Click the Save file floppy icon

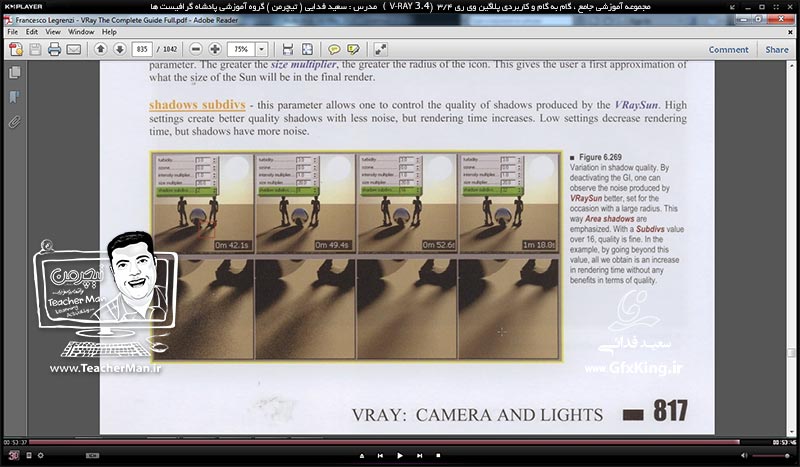point(35,50)
